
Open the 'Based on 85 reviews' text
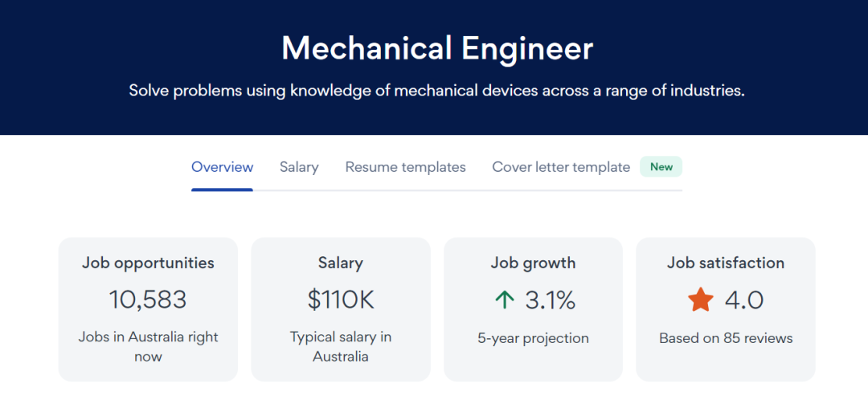726,338
